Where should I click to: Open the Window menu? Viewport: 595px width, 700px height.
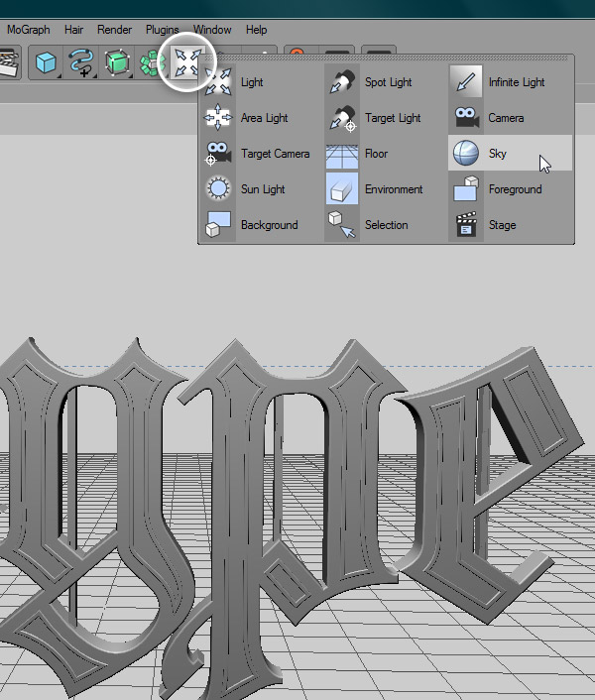pyautogui.click(x=212, y=30)
